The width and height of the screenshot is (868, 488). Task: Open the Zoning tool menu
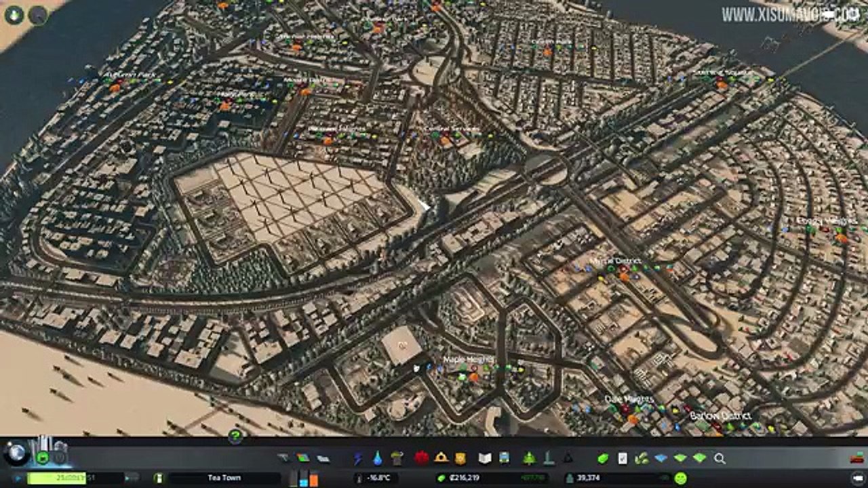[302, 459]
